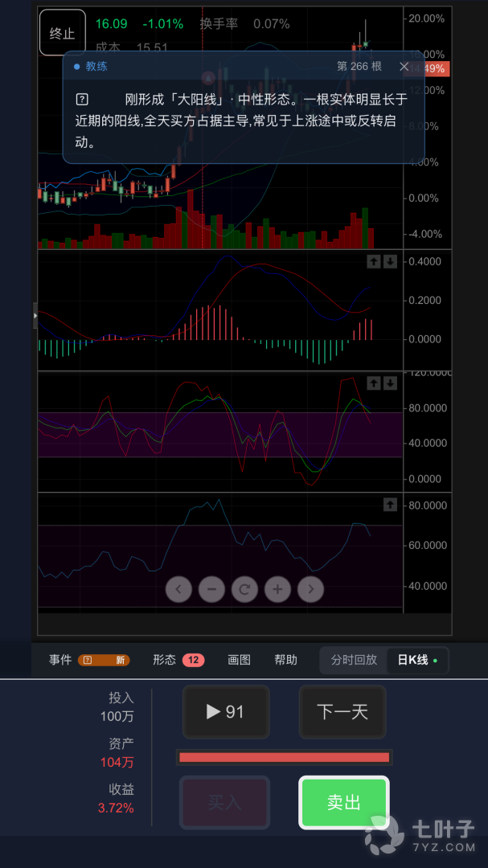Image resolution: width=488 pixels, height=868 pixels.
Task: Click the red position progress bar
Action: coord(284,757)
